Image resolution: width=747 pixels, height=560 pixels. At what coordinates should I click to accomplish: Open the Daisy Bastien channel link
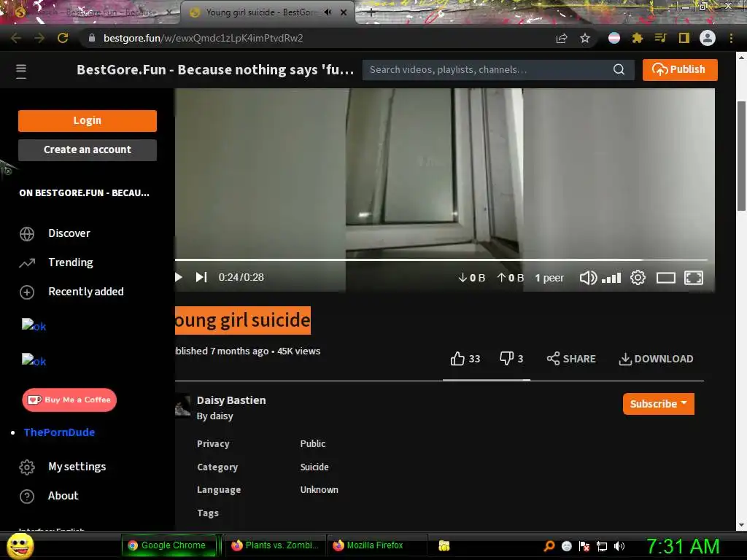pyautogui.click(x=231, y=400)
